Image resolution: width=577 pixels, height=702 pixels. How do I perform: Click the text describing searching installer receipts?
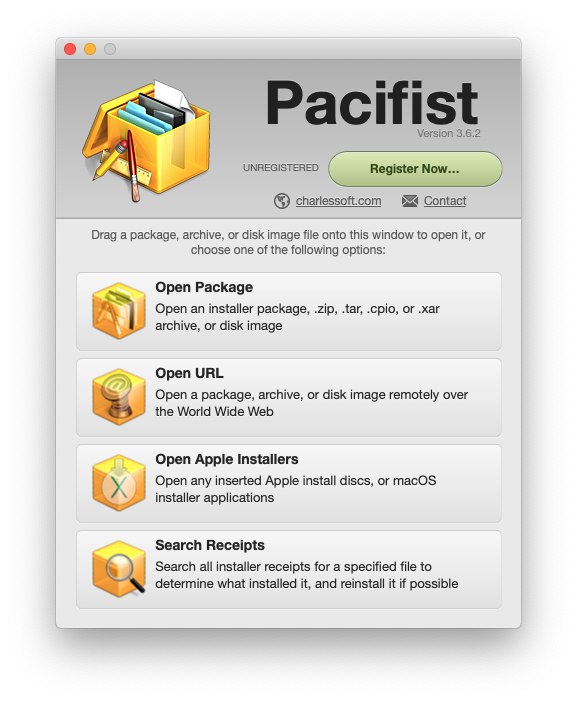(307, 575)
